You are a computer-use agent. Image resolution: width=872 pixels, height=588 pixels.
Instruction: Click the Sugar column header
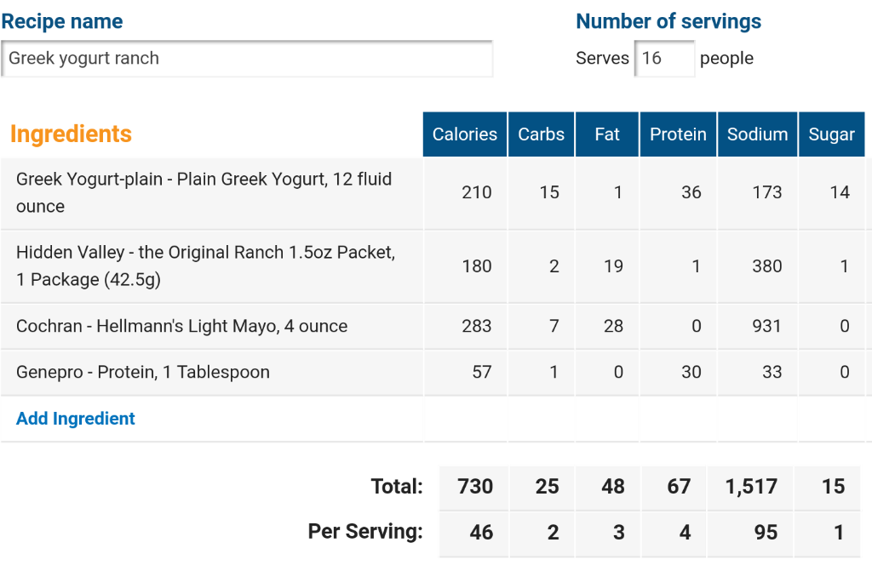point(831,134)
